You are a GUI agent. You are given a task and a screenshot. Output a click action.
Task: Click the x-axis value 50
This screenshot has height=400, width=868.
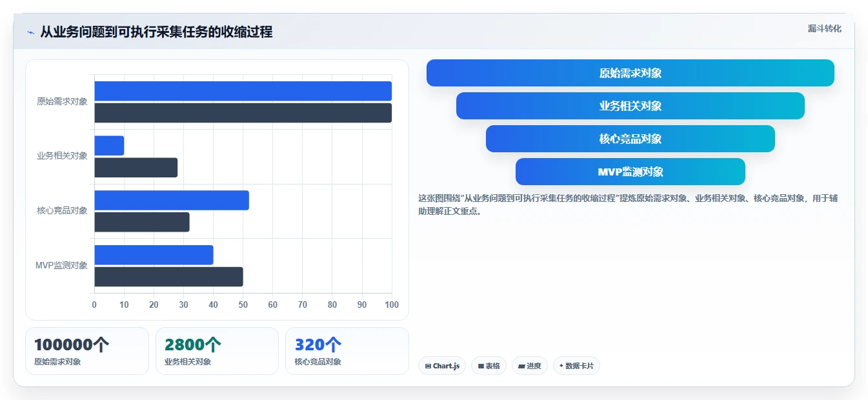[243, 305]
